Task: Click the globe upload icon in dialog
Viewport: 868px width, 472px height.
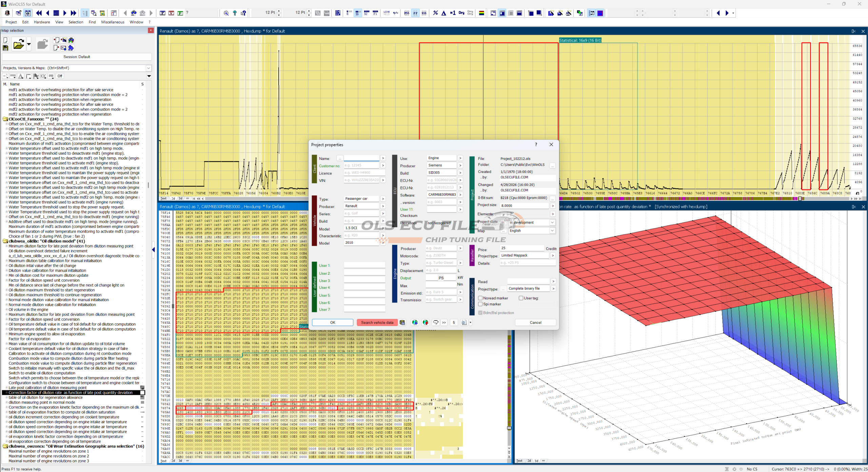Action: pyautogui.click(x=426, y=322)
